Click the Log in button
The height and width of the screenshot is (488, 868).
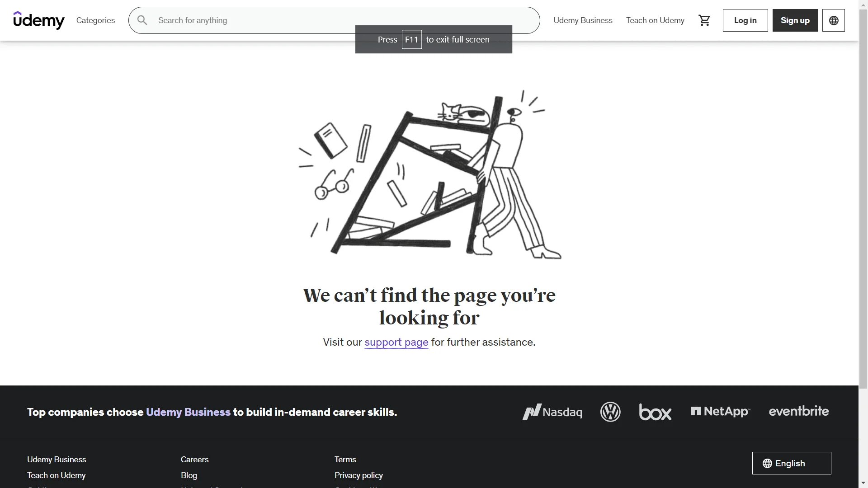pos(745,20)
